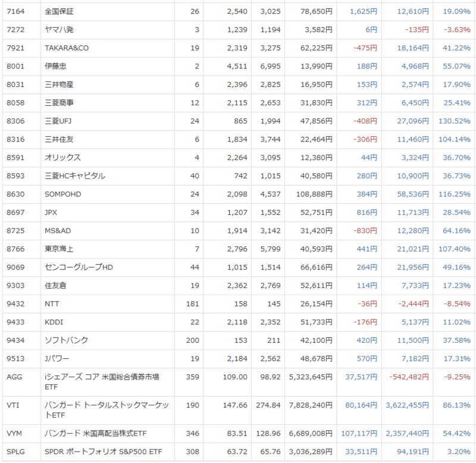Image resolution: width=476 pixels, height=463 pixels.
Task: Select 伊藤忠 stock name
Action: (x=55, y=66)
